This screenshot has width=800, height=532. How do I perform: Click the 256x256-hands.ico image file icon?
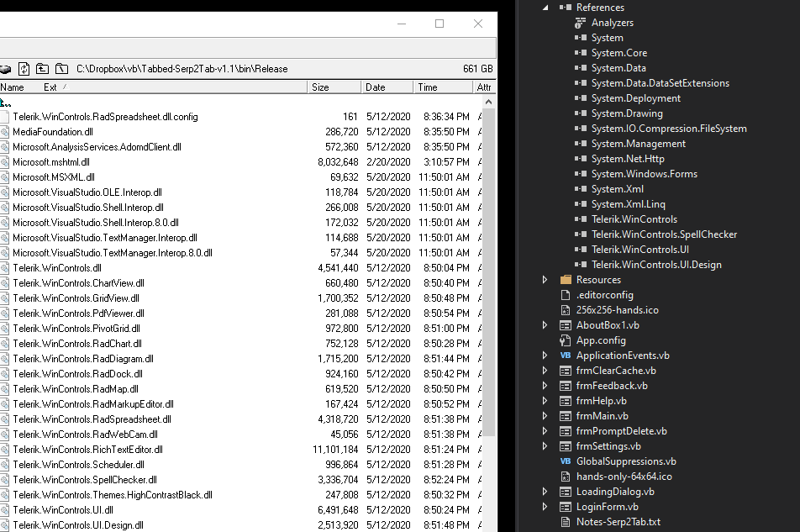coord(566,310)
